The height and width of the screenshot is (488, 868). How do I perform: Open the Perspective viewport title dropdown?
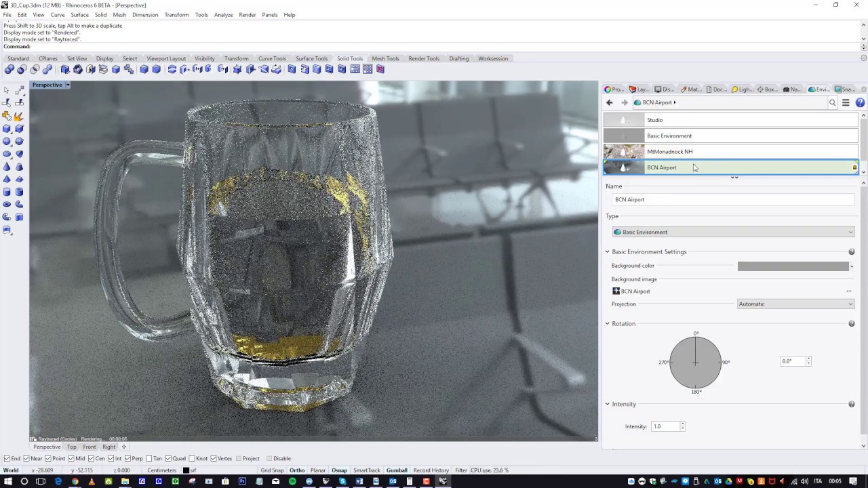point(67,85)
